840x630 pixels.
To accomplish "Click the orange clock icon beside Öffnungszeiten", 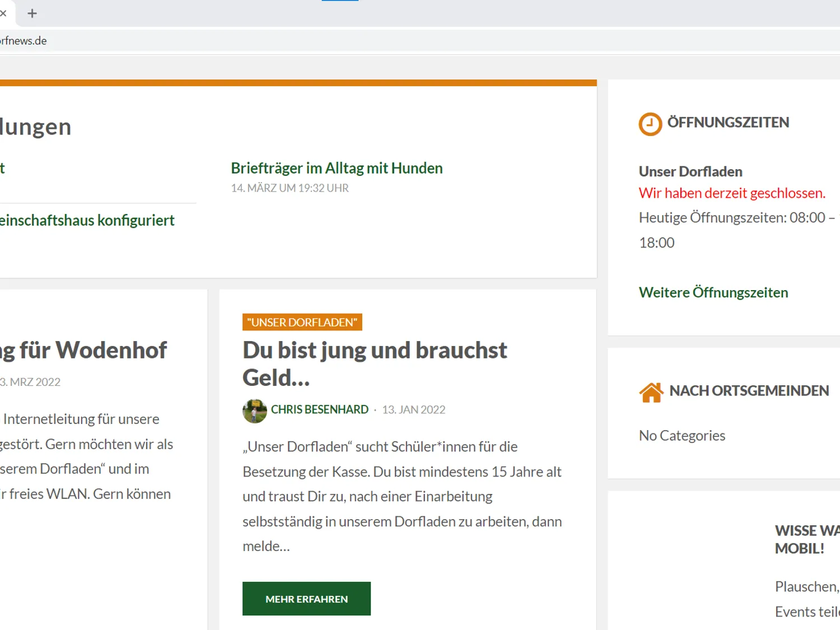I will coord(650,124).
